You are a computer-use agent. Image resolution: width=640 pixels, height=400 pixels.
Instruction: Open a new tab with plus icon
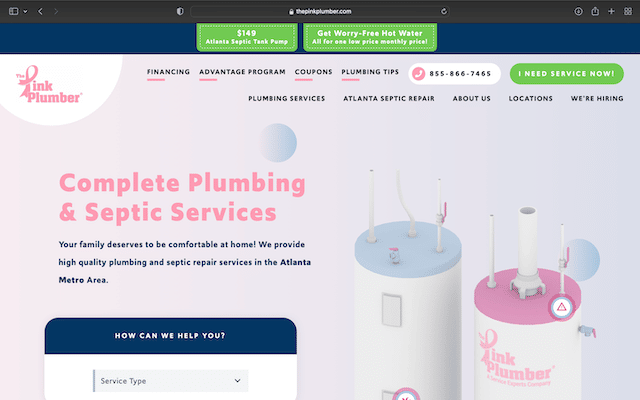(611, 11)
